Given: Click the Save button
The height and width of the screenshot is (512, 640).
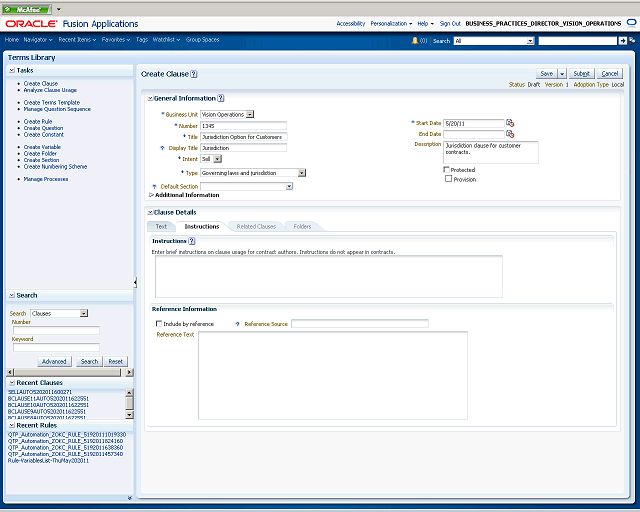Looking at the screenshot, I should [x=547, y=74].
